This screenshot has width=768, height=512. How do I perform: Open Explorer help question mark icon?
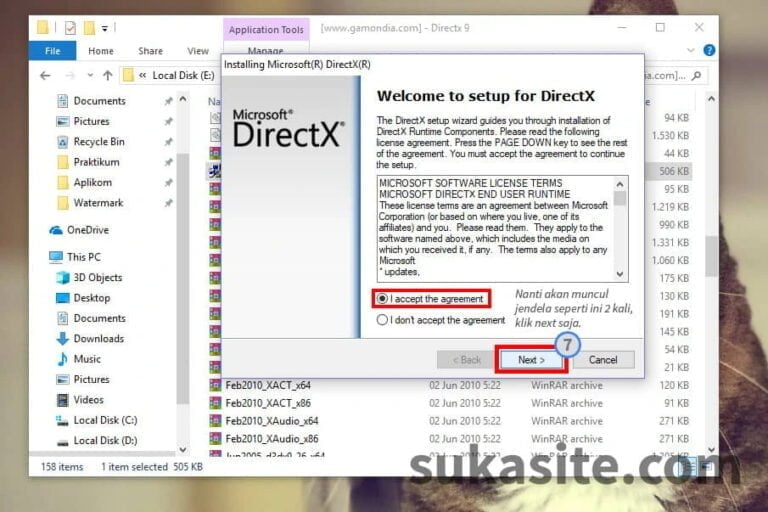(709, 50)
